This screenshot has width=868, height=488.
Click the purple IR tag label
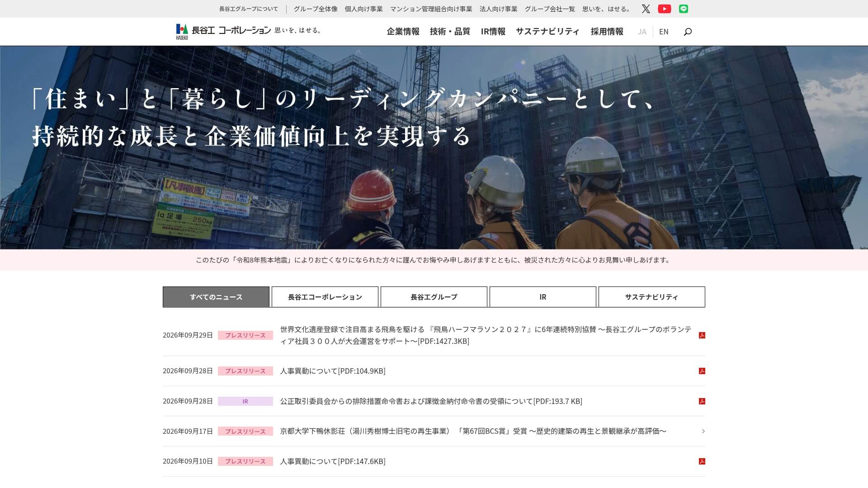pos(245,401)
